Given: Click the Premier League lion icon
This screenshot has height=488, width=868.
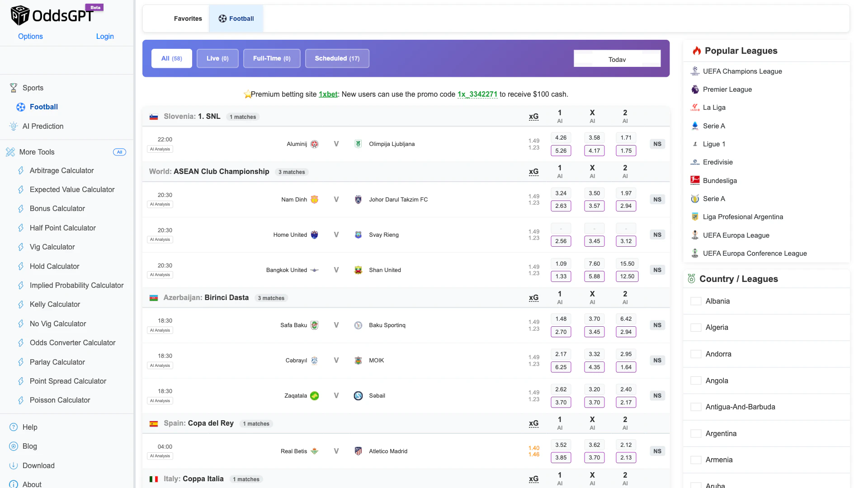Looking at the screenshot, I should pyautogui.click(x=695, y=89).
